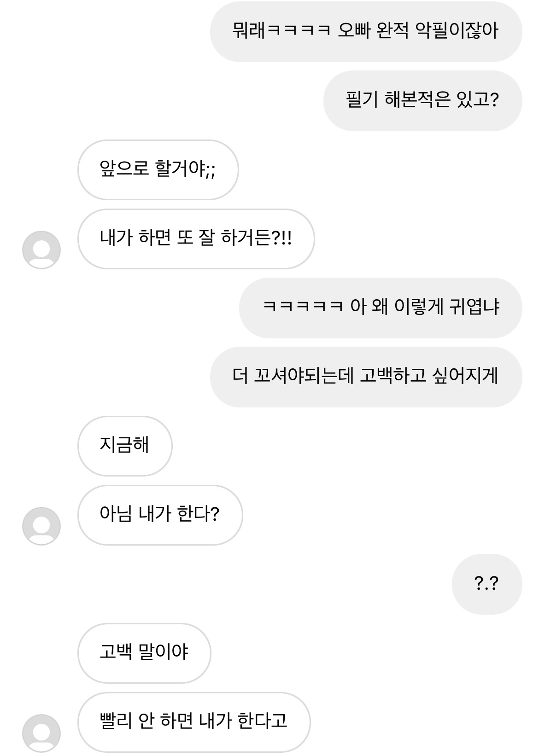Image resolution: width=539 pixels, height=756 pixels.
Task: Tap the "ㅋㅋㅋㅋㅋ" laughter in the "귀엽냐" message
Action: click(303, 307)
